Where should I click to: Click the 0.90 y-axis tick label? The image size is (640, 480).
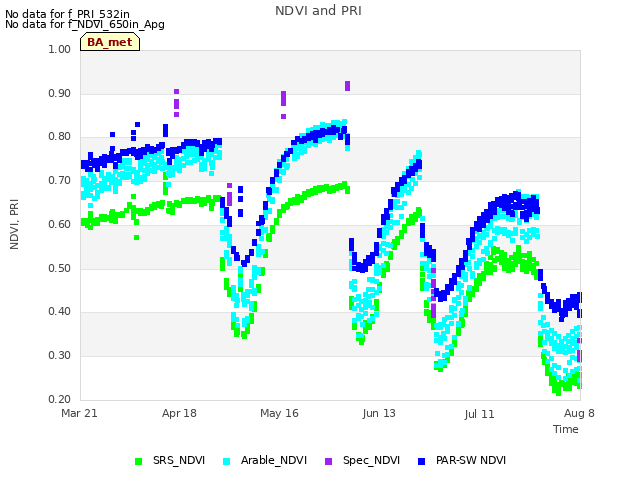(60, 93)
